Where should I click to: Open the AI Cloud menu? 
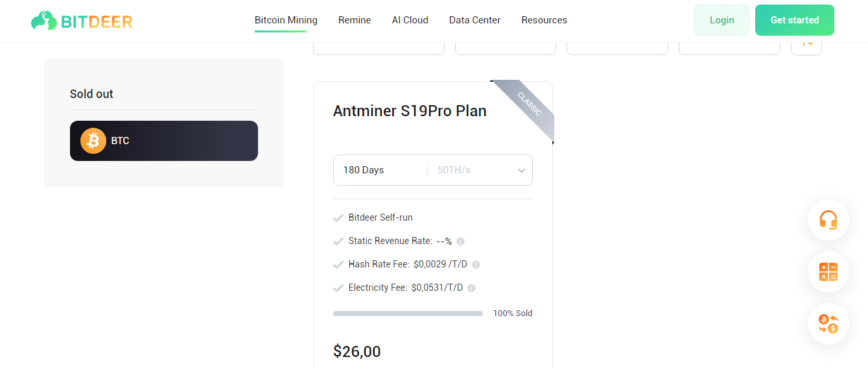[x=410, y=20]
